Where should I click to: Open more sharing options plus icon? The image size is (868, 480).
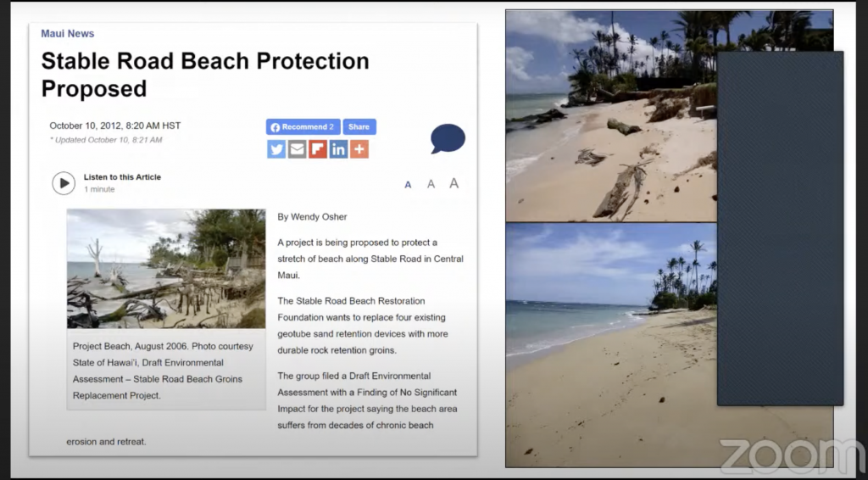click(359, 149)
